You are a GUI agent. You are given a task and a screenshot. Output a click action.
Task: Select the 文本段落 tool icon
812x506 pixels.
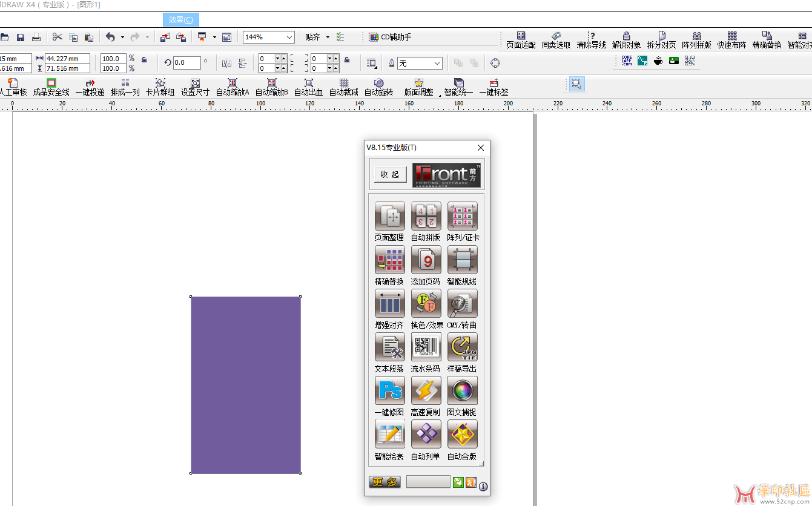(x=389, y=347)
